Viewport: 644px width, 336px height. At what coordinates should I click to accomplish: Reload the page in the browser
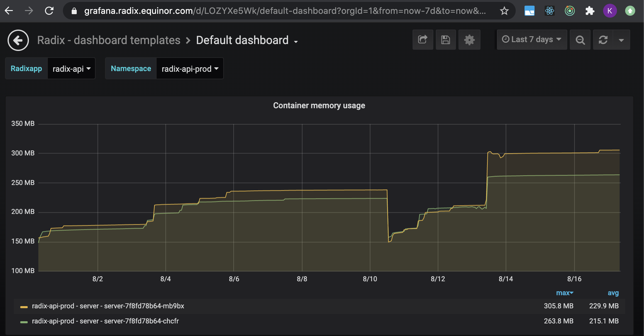[x=49, y=11]
